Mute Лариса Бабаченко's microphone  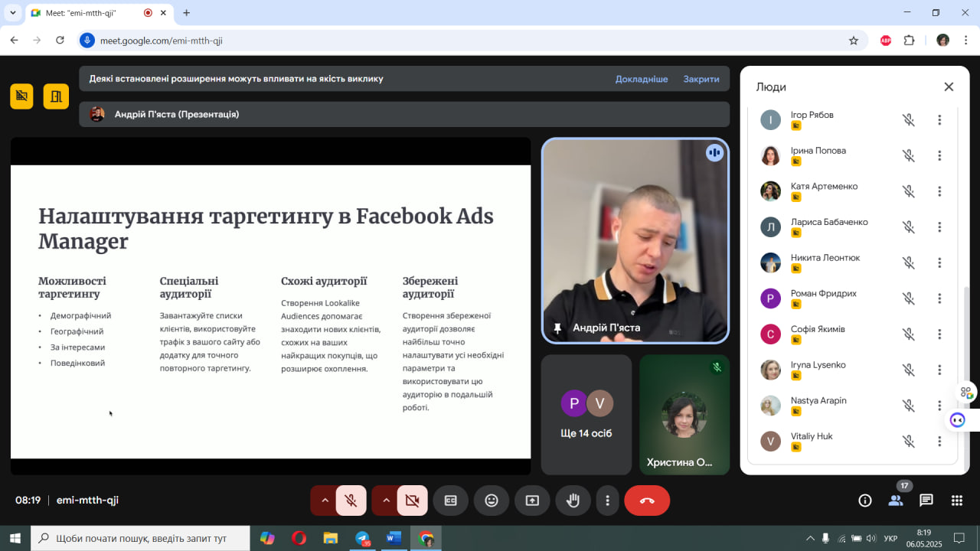pos(909,227)
